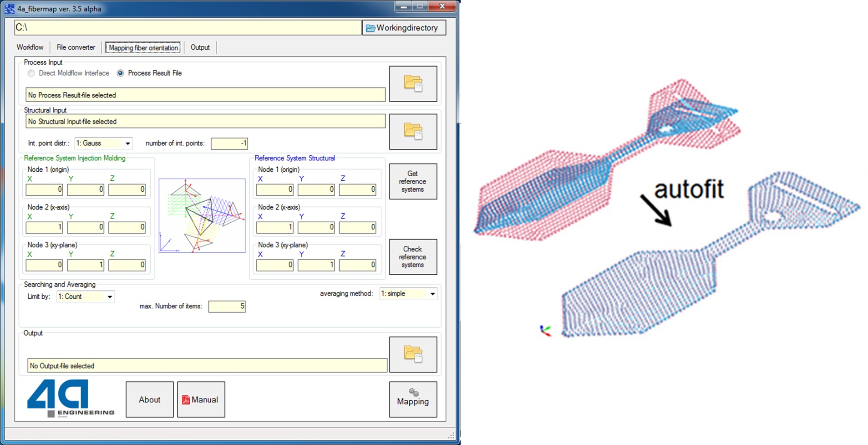Open the File converter tab
Image resolution: width=868 pixels, height=445 pixels.
coord(76,47)
